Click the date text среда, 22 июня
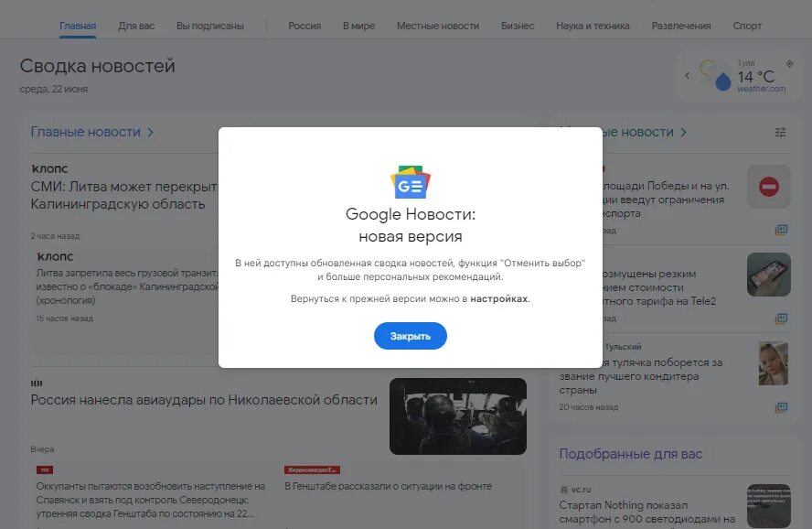The width and height of the screenshot is (812, 529). tap(54, 89)
